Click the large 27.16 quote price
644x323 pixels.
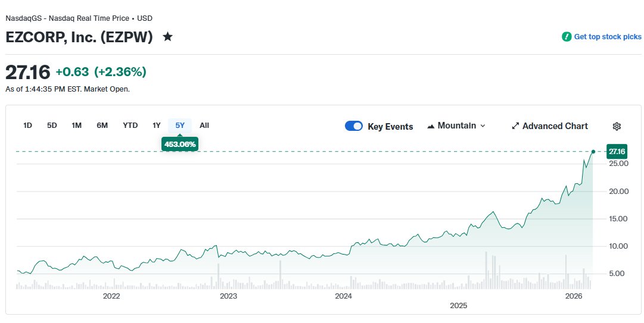[x=28, y=72]
